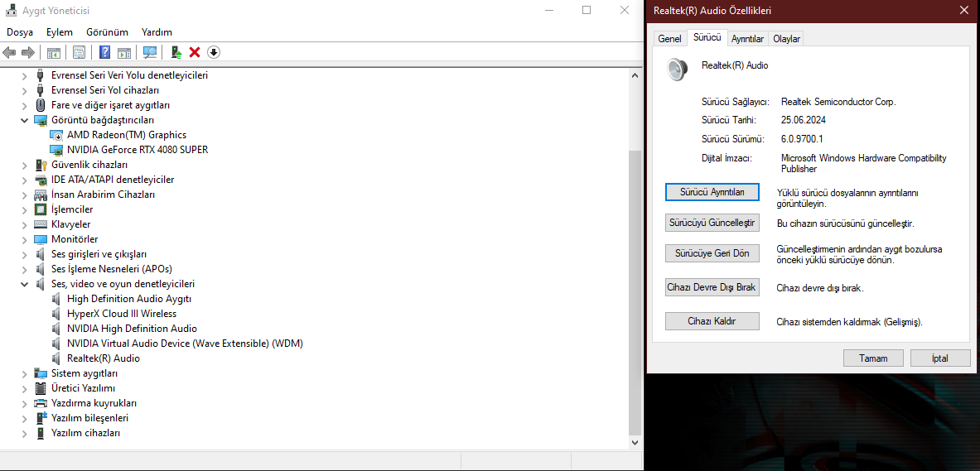Click the Klavyeler keyboard icon

click(x=41, y=224)
